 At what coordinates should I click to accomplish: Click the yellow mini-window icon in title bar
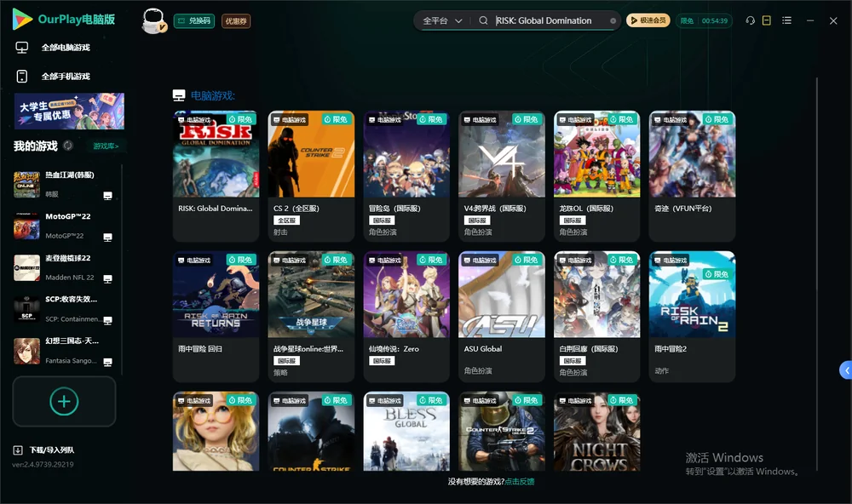767,20
